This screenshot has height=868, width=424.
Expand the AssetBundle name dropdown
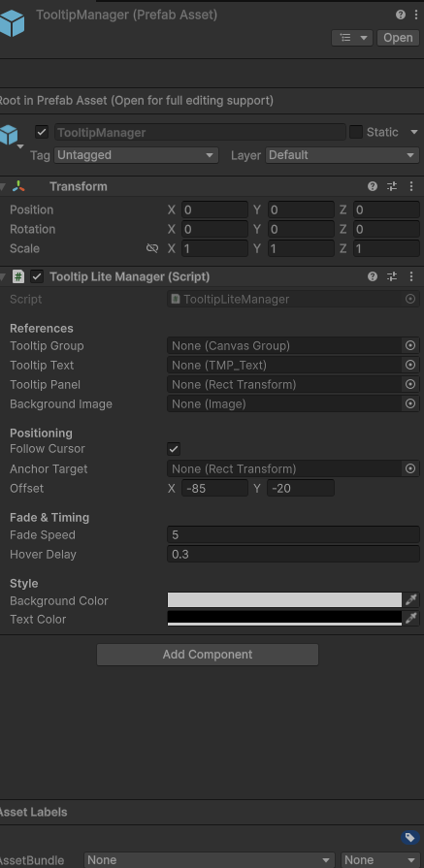[210, 860]
